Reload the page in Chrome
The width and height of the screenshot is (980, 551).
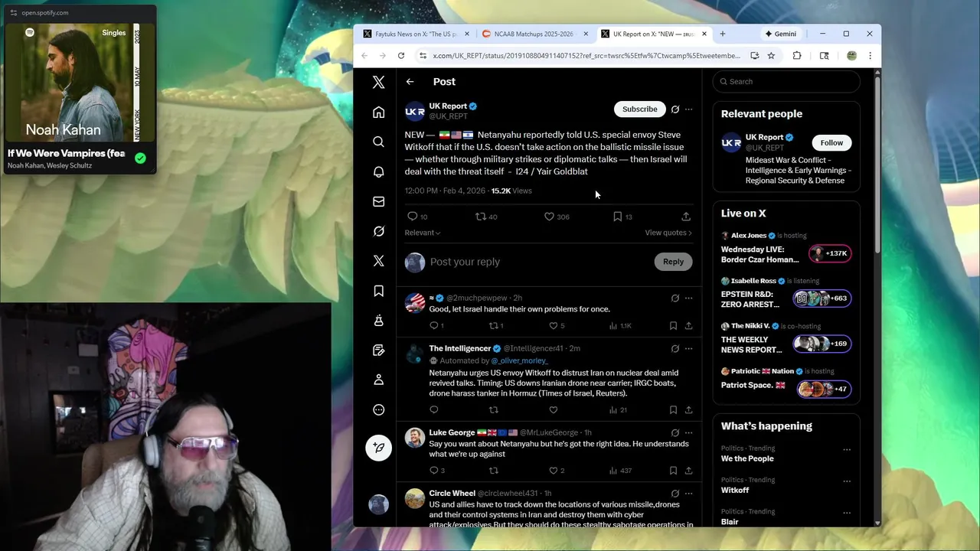pos(400,55)
